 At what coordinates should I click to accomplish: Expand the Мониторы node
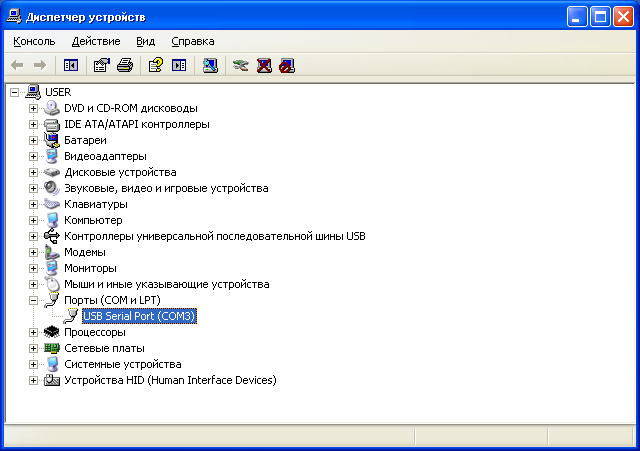[x=33, y=268]
